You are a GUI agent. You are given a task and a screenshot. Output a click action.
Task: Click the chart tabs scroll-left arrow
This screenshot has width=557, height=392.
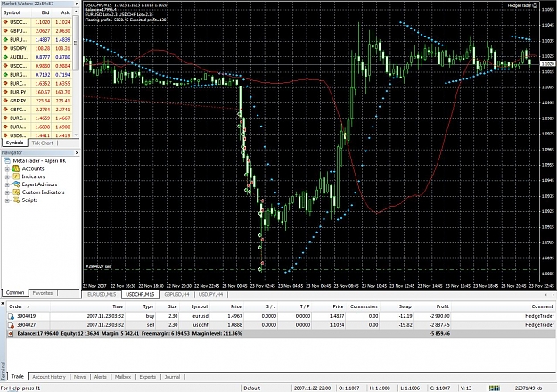click(x=545, y=294)
